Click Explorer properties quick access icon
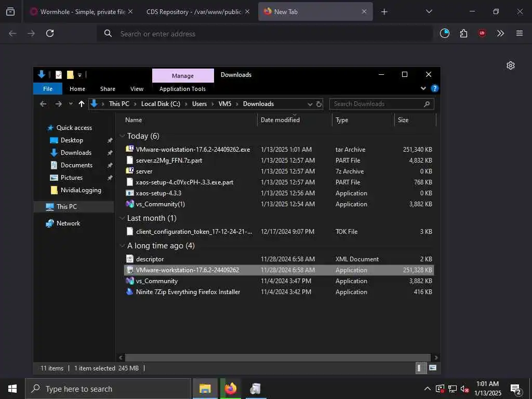532x399 pixels. [x=59, y=75]
